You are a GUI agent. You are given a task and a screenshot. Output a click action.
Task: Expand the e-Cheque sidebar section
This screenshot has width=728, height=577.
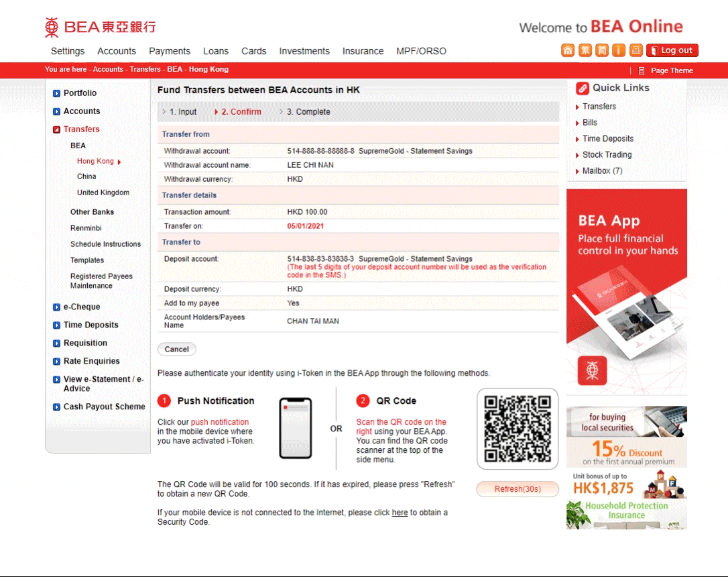pyautogui.click(x=56, y=307)
